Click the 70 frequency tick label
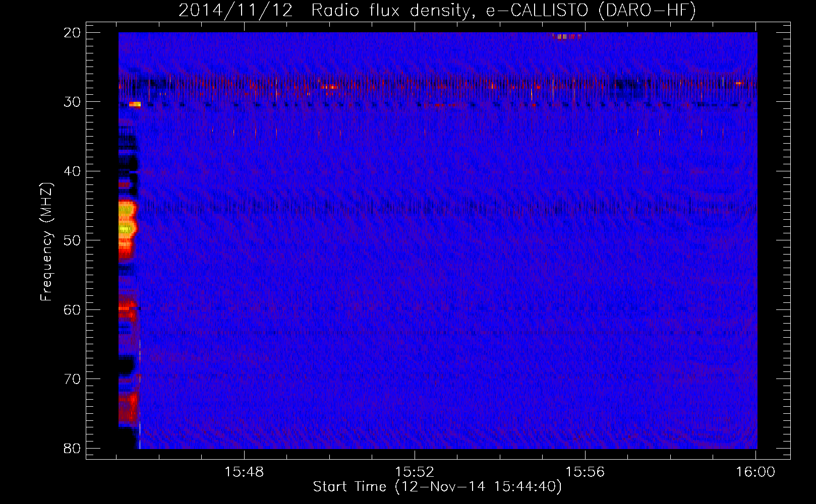816x504 pixels. point(72,379)
